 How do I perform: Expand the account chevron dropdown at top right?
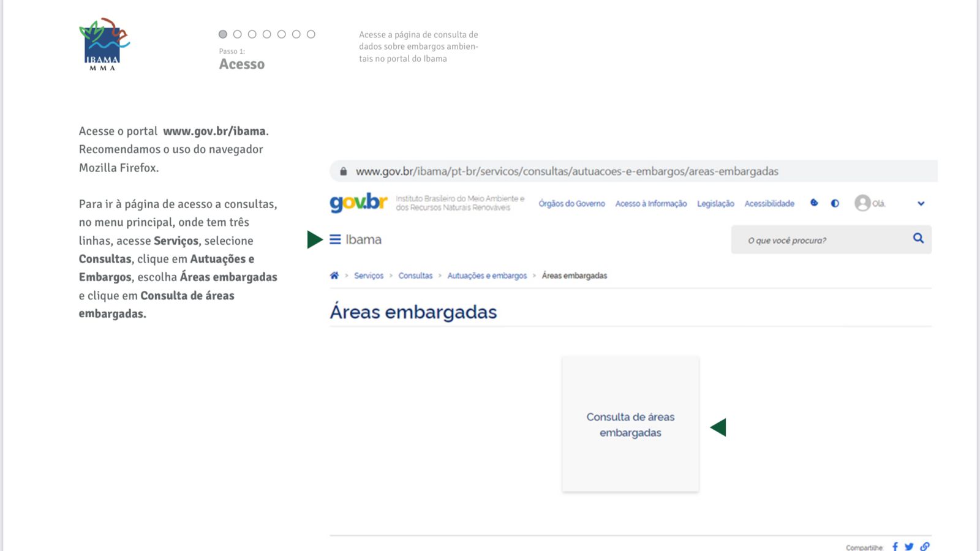(921, 203)
